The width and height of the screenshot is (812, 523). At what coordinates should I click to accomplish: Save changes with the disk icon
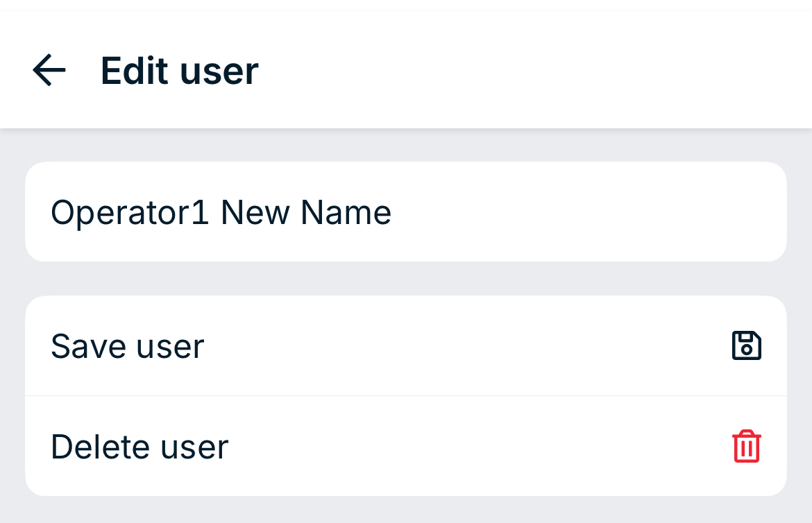click(x=746, y=345)
